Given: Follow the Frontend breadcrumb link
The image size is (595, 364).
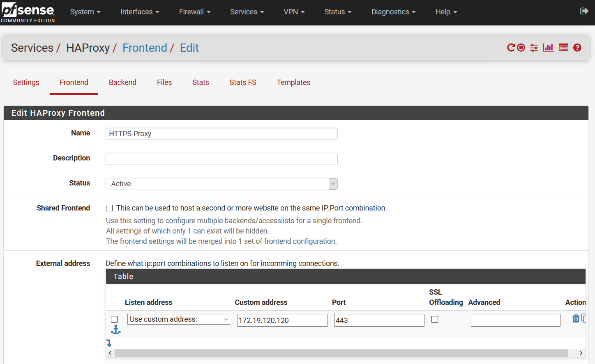Looking at the screenshot, I should (x=145, y=48).
